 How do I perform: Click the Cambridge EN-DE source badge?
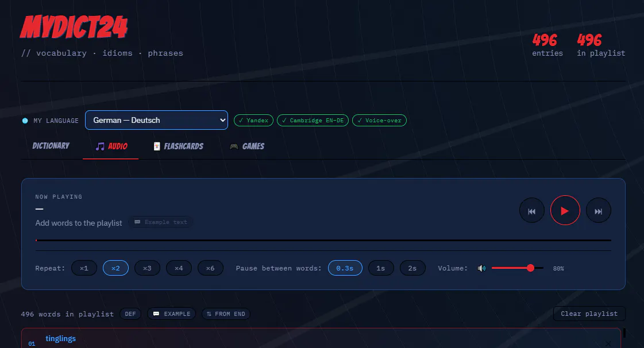313,120
